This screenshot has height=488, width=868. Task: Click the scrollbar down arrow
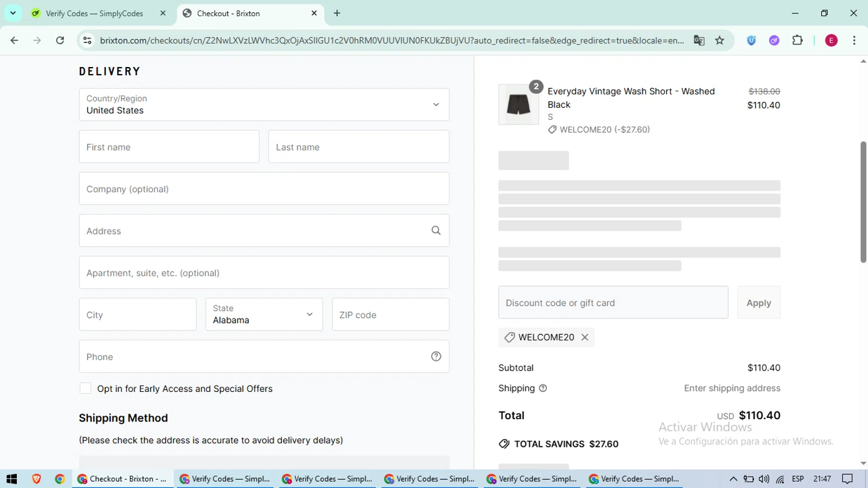(863, 464)
